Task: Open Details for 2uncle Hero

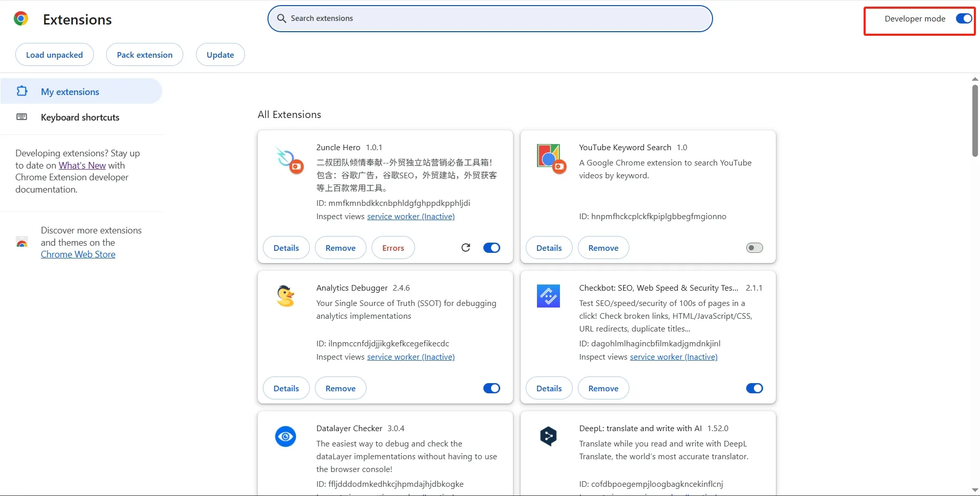Action: click(x=286, y=248)
